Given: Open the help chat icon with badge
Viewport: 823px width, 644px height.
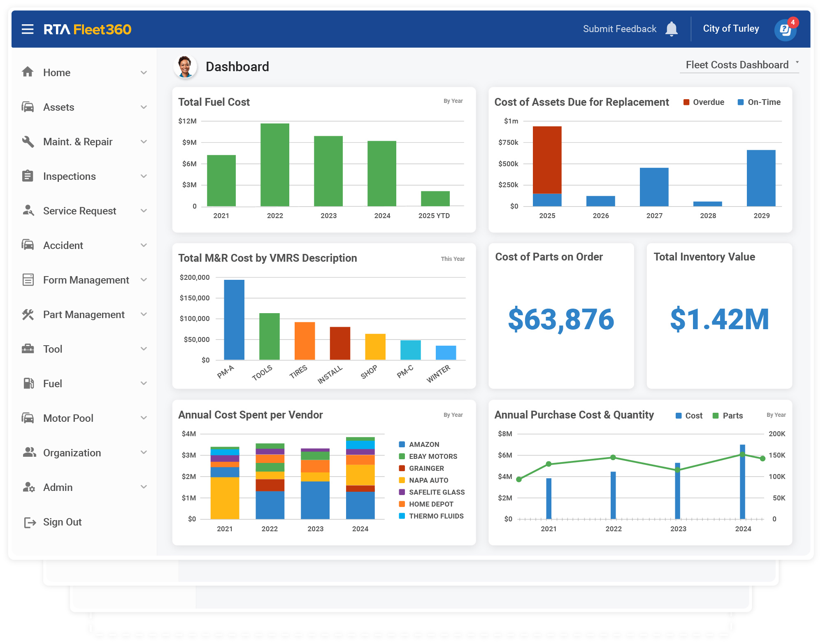Looking at the screenshot, I should click(x=785, y=30).
